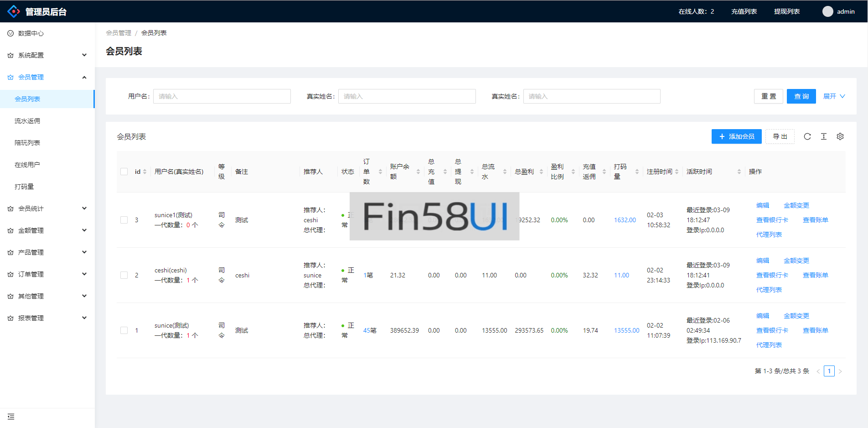Screen dimensions: 868x428
Task: Click into the 用户名 search input
Action: 222,96
